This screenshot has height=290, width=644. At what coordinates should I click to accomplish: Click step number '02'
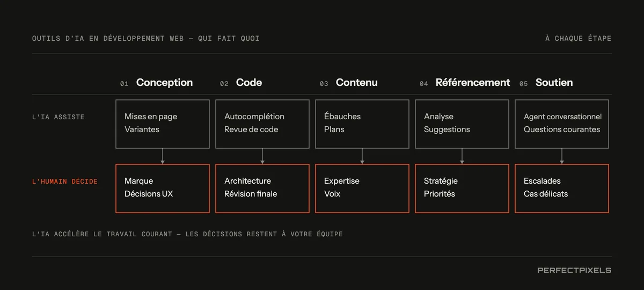[x=224, y=84]
